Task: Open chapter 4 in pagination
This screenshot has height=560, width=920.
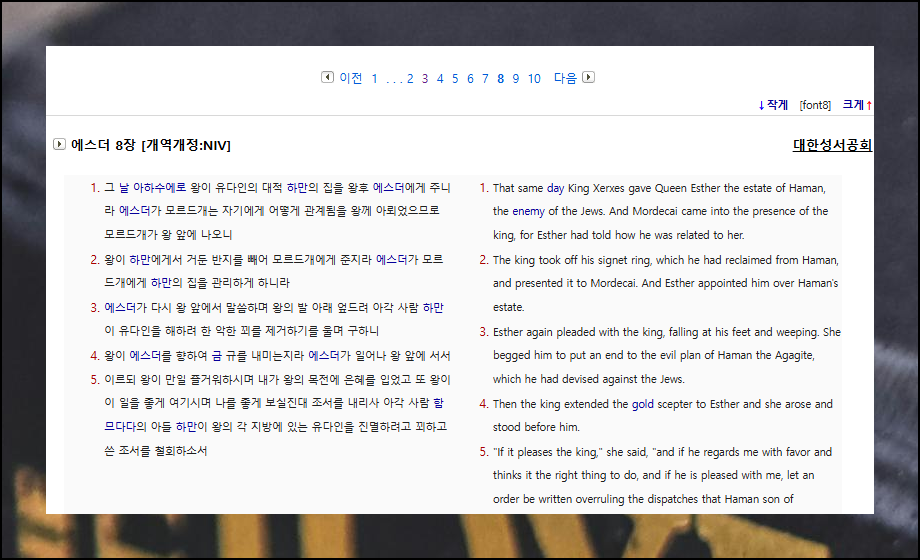Action: [440, 79]
